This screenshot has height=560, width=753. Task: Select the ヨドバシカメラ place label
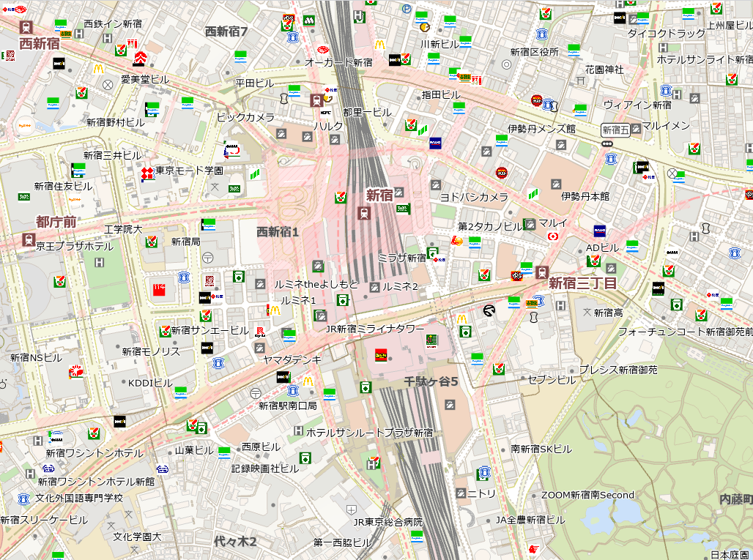point(474,198)
